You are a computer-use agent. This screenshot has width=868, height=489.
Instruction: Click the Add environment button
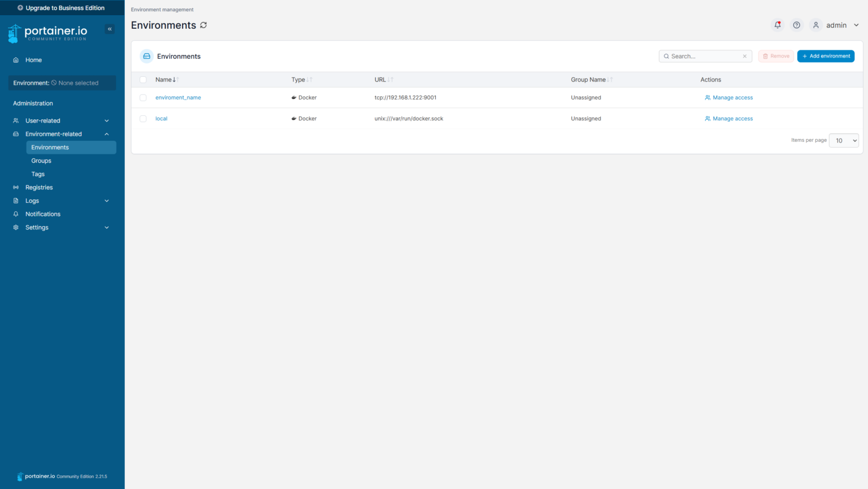click(826, 57)
